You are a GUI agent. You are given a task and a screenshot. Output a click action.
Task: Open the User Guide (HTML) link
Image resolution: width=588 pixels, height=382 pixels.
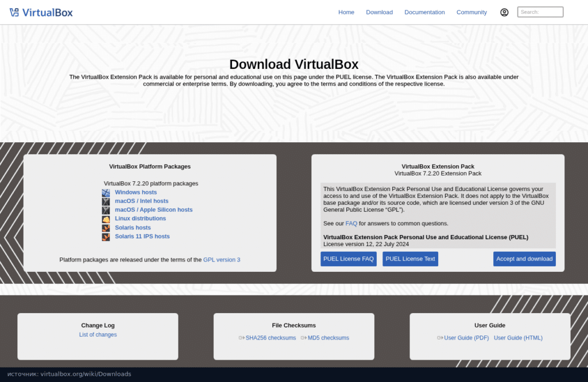click(x=519, y=338)
